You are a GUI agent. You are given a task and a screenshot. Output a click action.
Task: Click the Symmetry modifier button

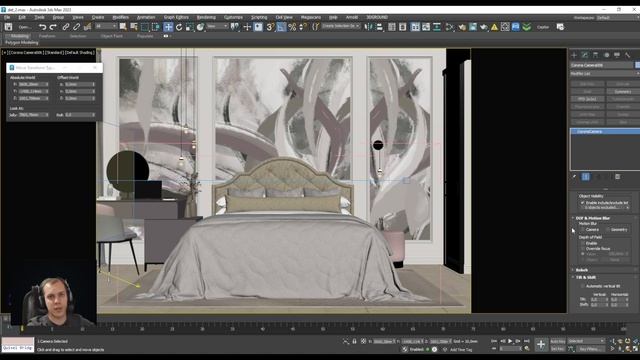(622, 91)
